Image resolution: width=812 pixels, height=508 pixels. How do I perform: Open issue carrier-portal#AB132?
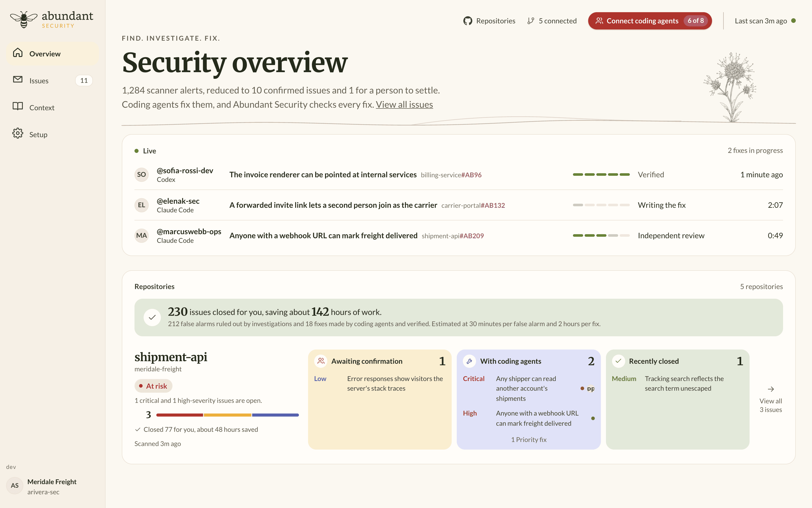click(473, 206)
